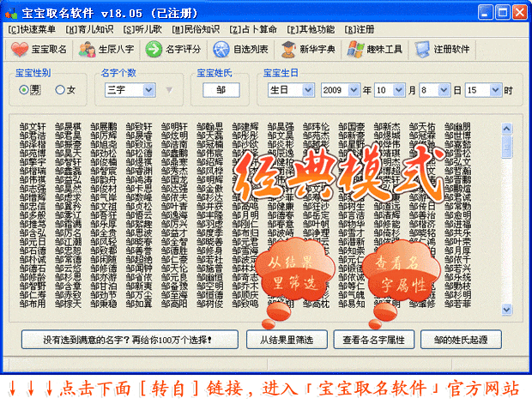The height and width of the screenshot is (404, 532).
Task: Select the name 邹君诚
Action: tap(457, 197)
